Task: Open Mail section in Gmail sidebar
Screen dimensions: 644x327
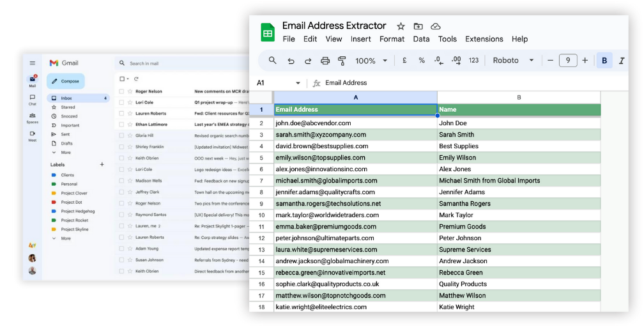Action: (33, 81)
